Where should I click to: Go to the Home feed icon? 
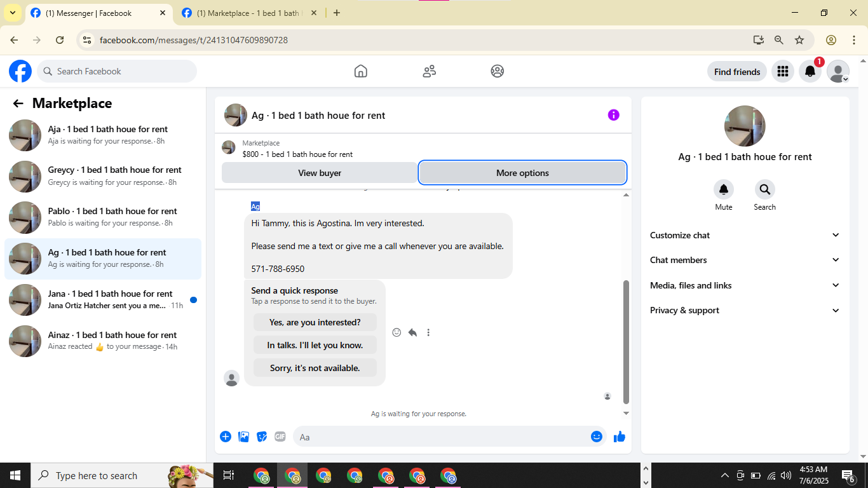(361, 71)
